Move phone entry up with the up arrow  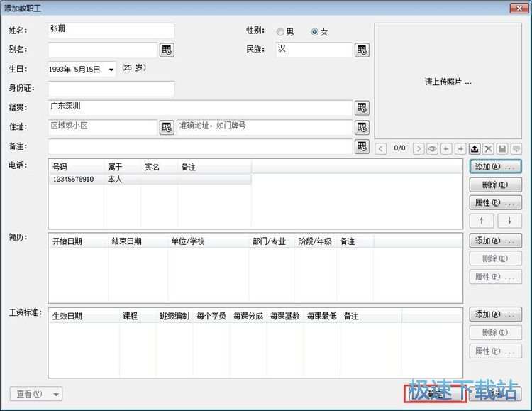[x=482, y=221]
